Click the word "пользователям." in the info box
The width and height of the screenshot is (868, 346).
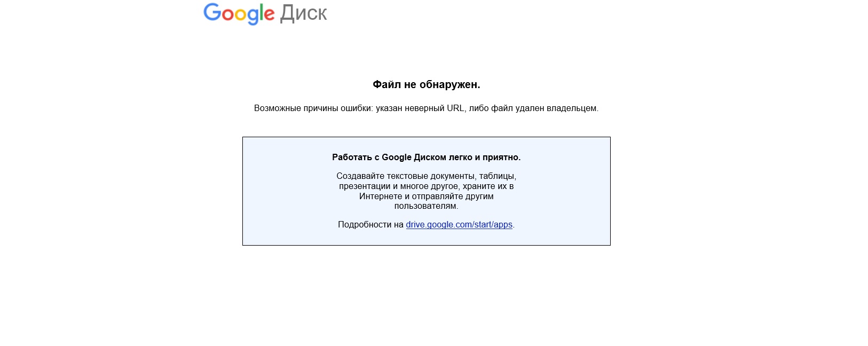[x=427, y=206]
